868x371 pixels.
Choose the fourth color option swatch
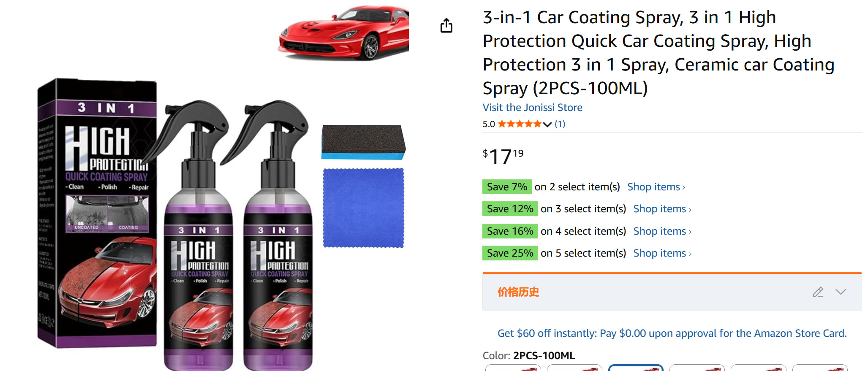(697, 368)
